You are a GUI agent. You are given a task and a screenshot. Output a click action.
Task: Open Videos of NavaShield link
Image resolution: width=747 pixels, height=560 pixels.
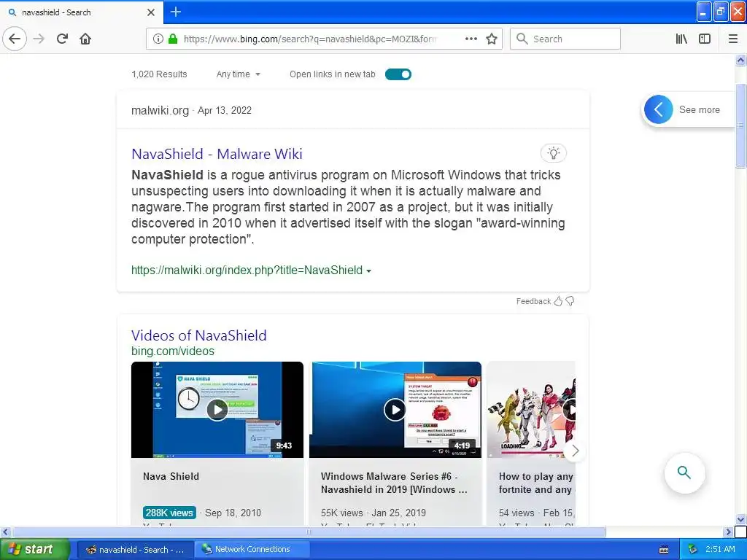pos(198,335)
